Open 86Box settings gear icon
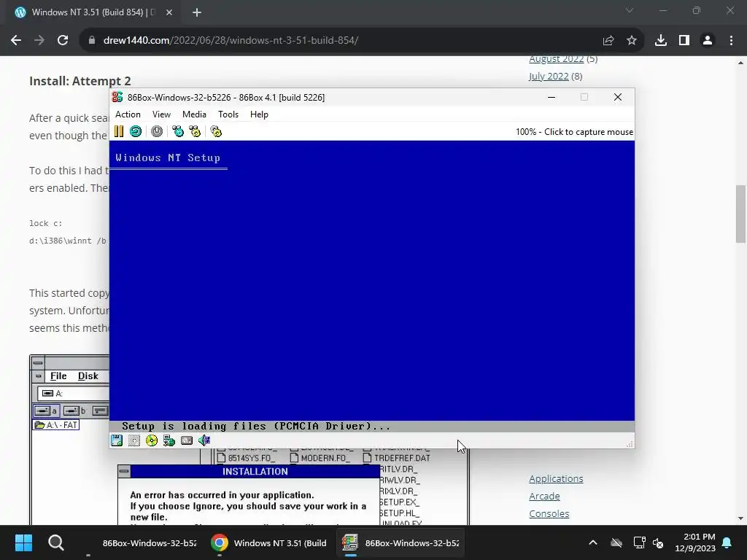This screenshot has height=560, width=747. click(216, 131)
